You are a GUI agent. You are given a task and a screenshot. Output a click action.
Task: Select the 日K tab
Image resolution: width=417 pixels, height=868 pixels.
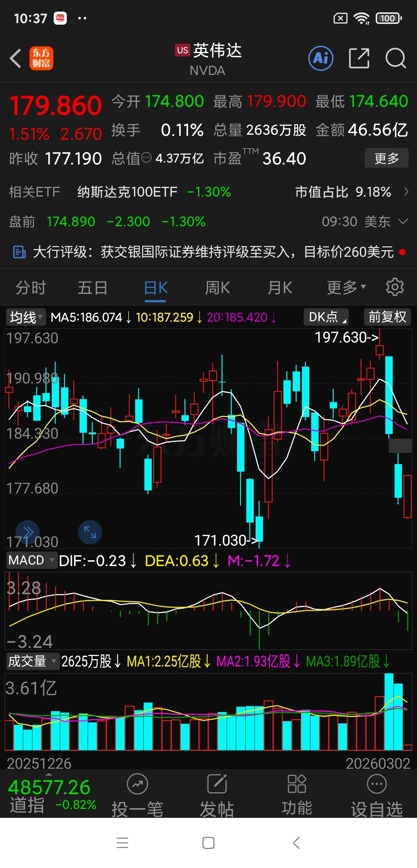click(156, 288)
